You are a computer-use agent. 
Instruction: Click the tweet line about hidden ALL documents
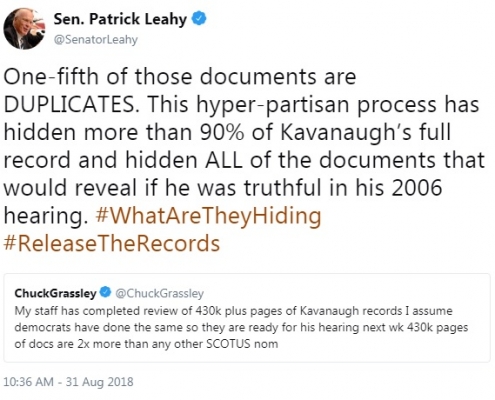[244, 160]
